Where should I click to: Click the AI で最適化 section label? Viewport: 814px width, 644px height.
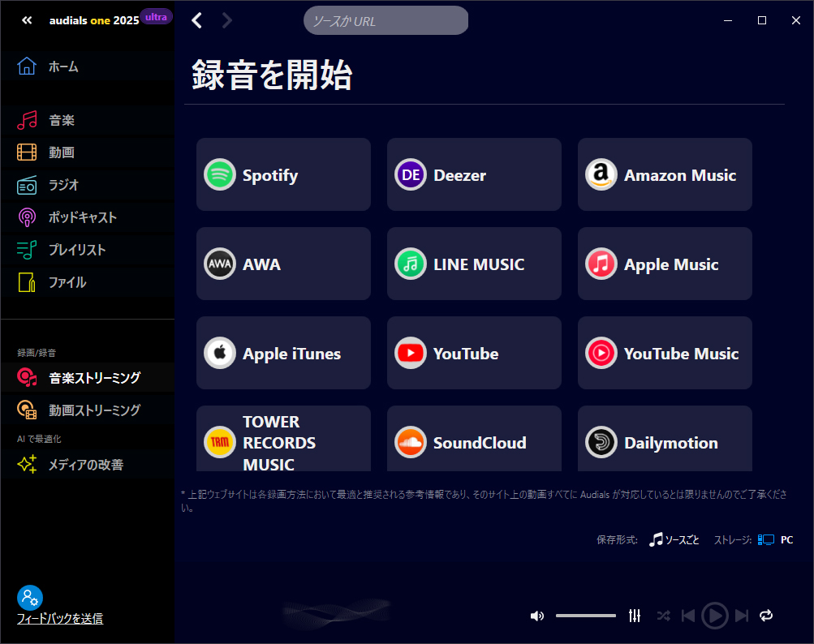(x=39, y=439)
